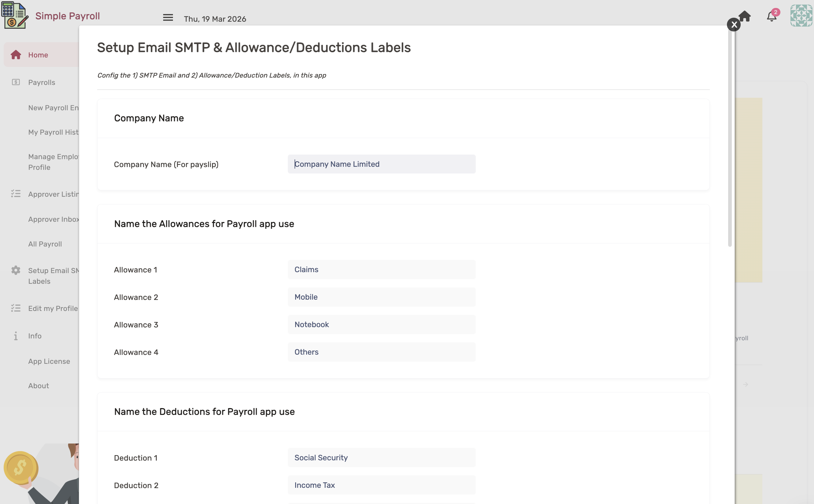This screenshot has height=504, width=814.
Task: Click the Allowance 3 Notebook field
Action: tap(381, 324)
